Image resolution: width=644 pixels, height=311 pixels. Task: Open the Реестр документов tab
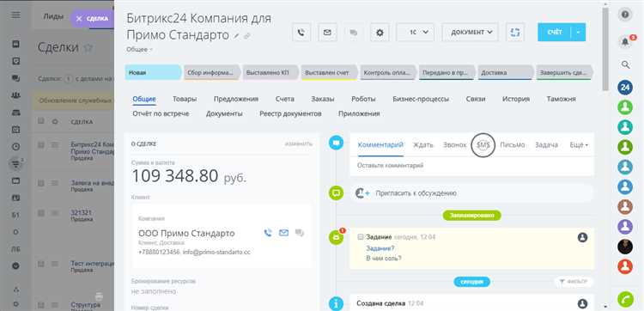click(290, 113)
